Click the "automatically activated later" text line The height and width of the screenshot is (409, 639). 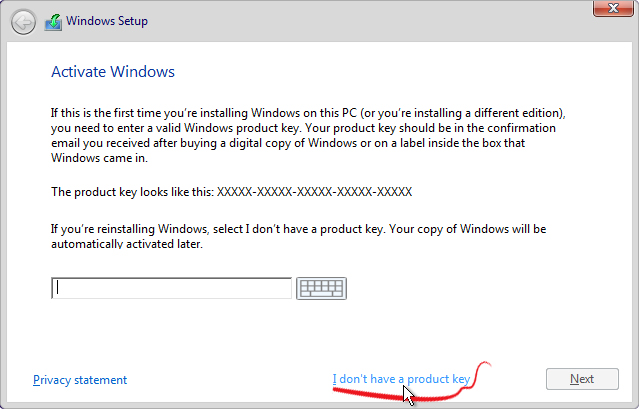click(127, 244)
